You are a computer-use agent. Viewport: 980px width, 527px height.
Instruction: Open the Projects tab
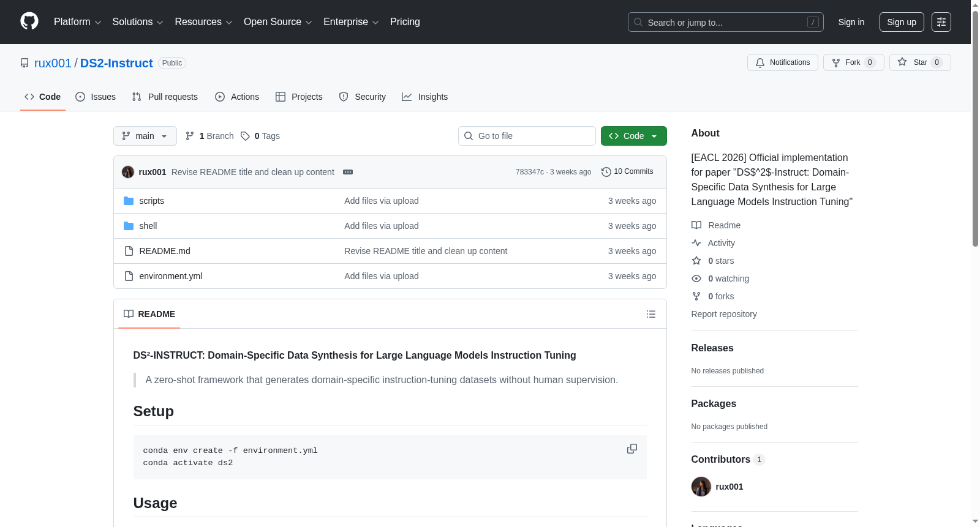(299, 97)
